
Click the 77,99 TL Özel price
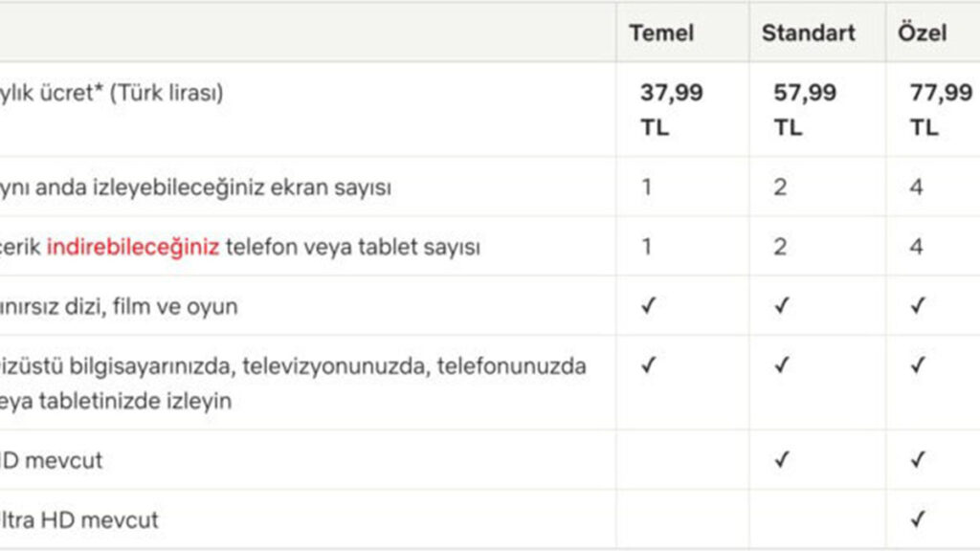pyautogui.click(x=942, y=110)
